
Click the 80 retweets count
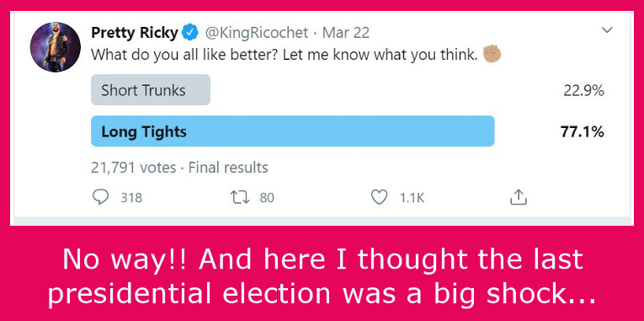267,198
